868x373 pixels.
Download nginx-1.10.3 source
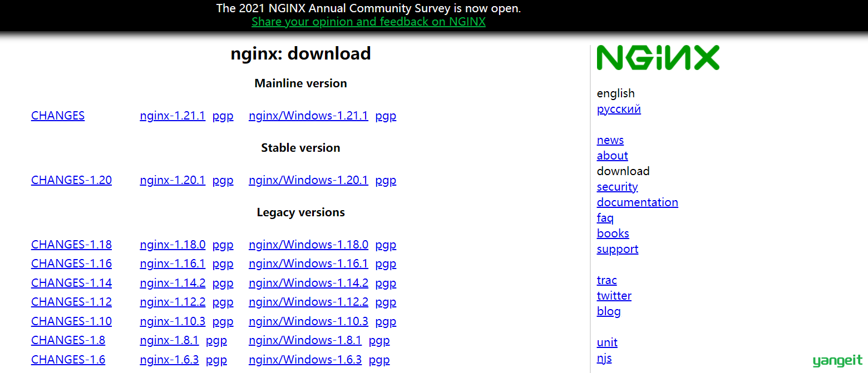(x=172, y=321)
